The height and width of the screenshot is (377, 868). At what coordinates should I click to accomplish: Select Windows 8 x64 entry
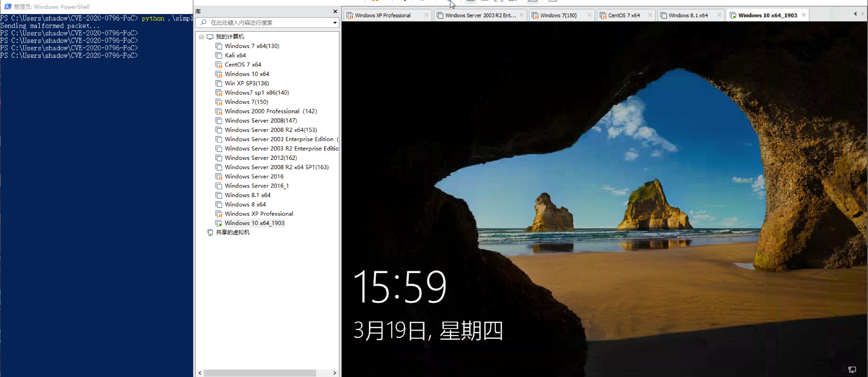(x=245, y=204)
